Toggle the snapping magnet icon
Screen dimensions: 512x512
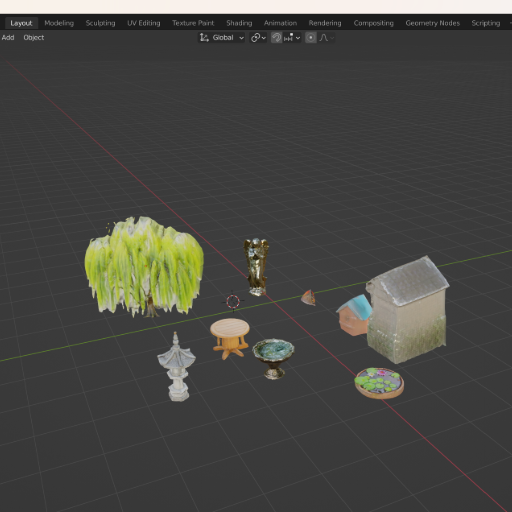coord(276,38)
